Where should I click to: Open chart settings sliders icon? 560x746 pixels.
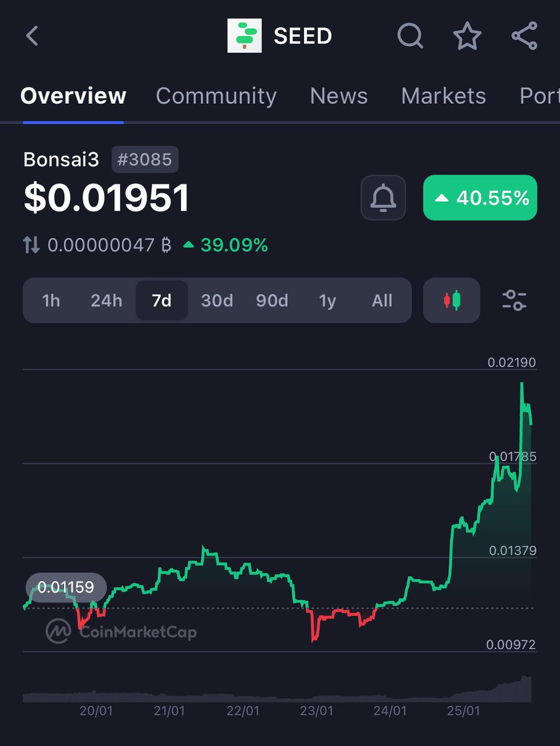[x=514, y=300]
